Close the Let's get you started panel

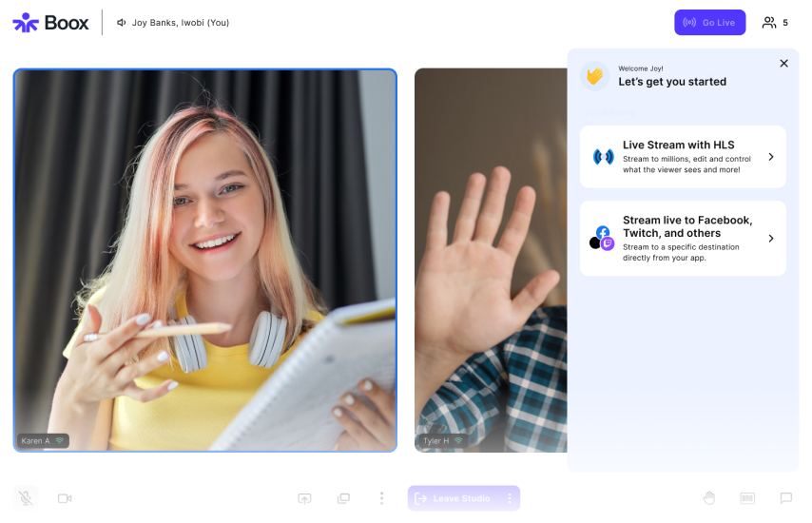(x=783, y=64)
